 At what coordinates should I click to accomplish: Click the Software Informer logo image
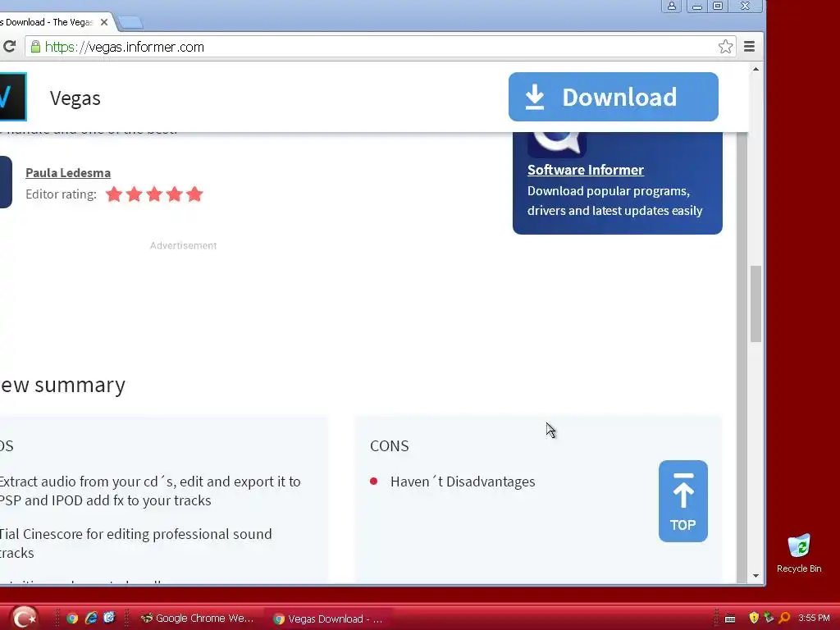557,143
